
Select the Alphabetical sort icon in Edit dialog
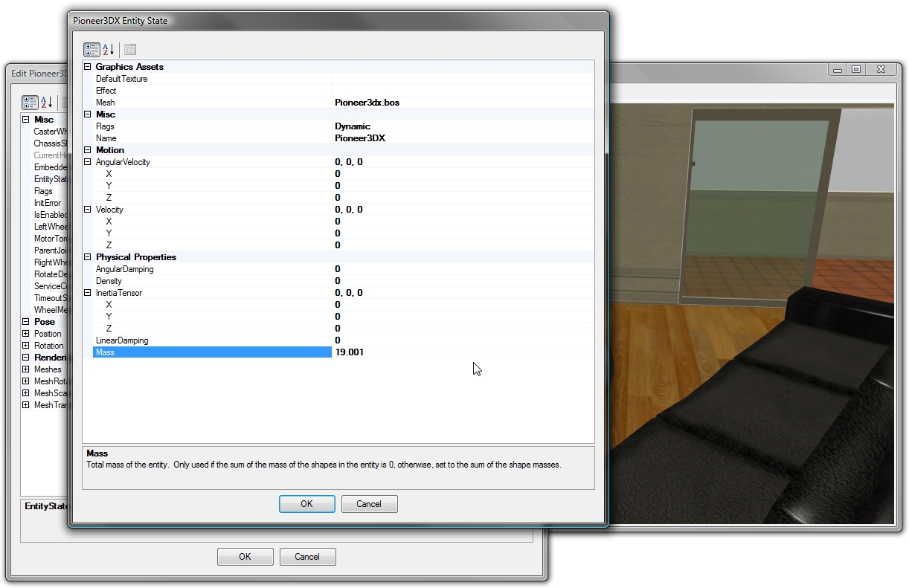click(46, 102)
